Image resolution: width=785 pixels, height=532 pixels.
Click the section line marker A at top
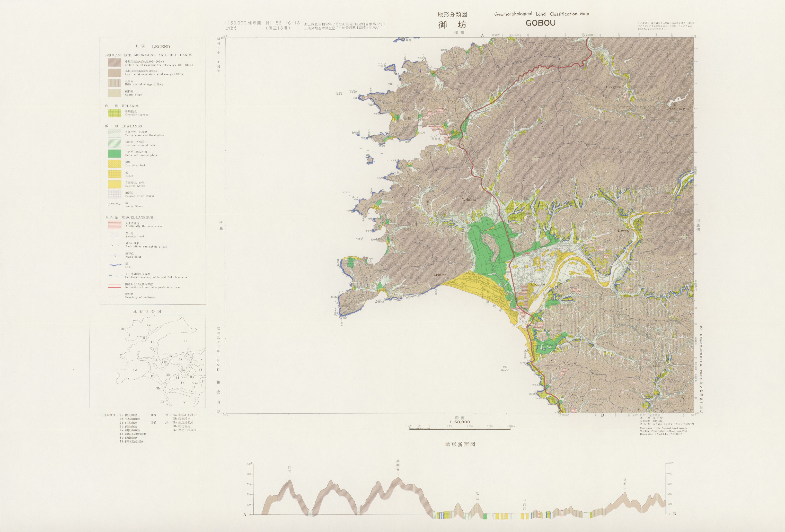coord(482,35)
